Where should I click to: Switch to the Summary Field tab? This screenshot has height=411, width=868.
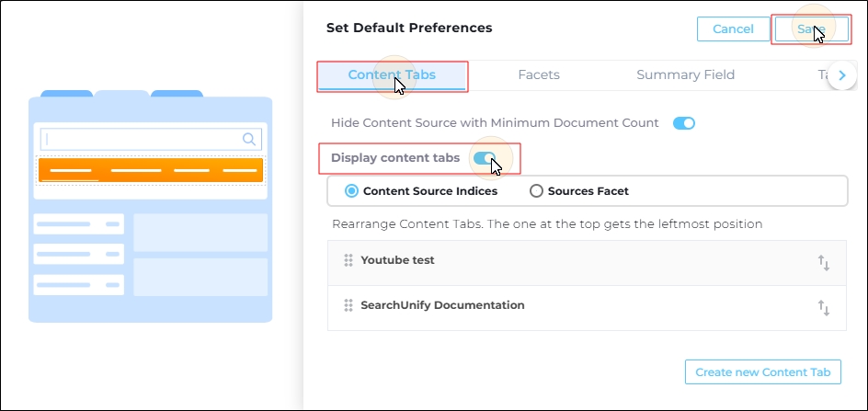(x=685, y=74)
